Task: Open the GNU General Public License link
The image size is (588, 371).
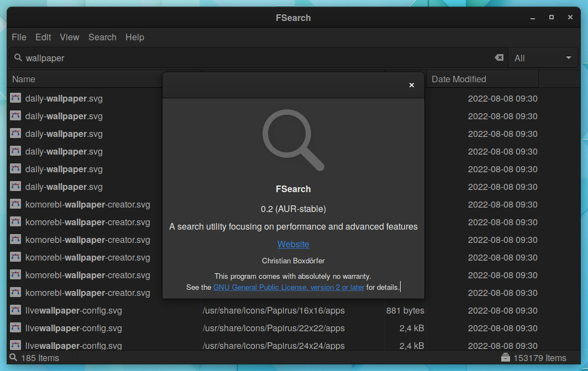Action: tap(288, 288)
